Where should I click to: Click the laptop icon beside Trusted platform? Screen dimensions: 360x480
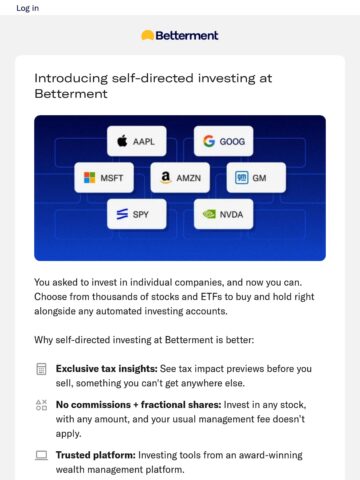pos(41,455)
